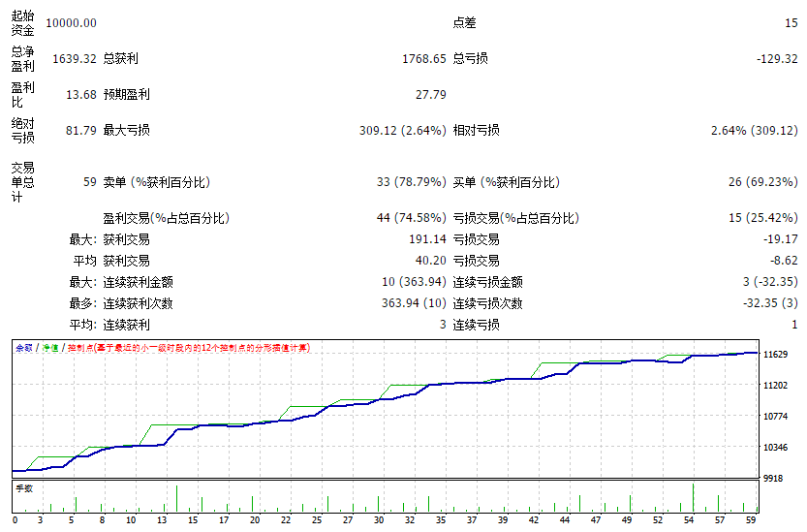Select the starting capital value 10000.00

[x=71, y=23]
